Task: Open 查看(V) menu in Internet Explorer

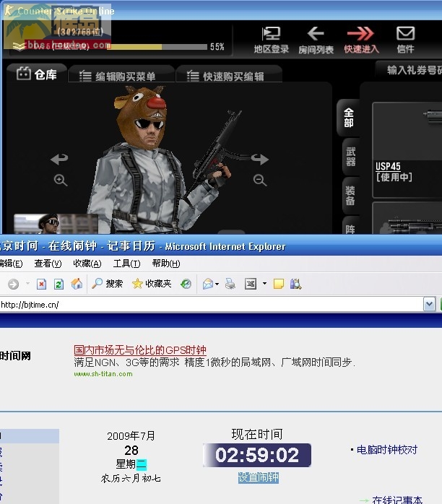Action: 48,264
